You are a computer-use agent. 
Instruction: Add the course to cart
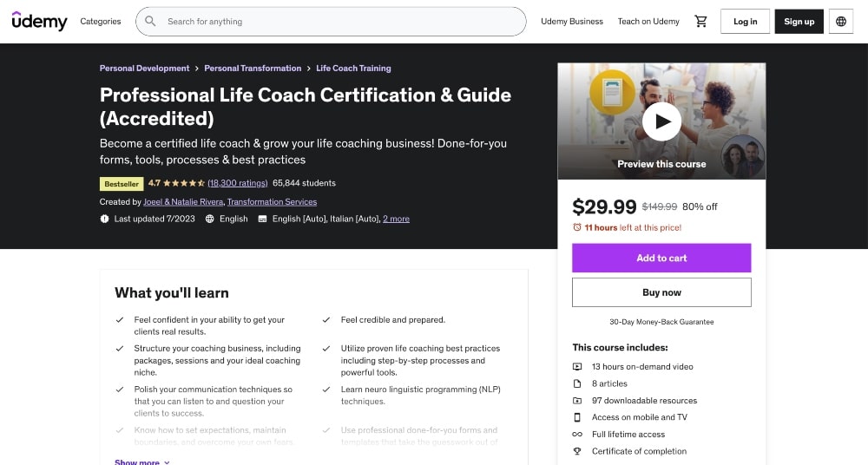[x=661, y=258]
